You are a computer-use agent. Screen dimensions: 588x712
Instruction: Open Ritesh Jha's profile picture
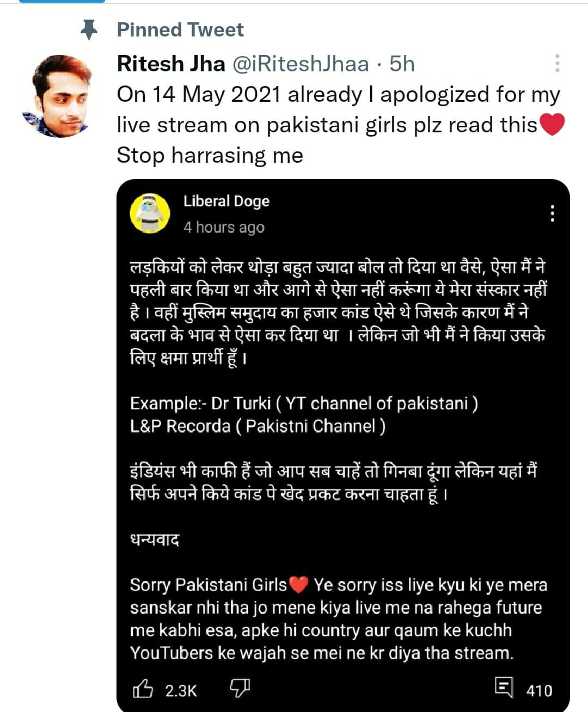60,96
